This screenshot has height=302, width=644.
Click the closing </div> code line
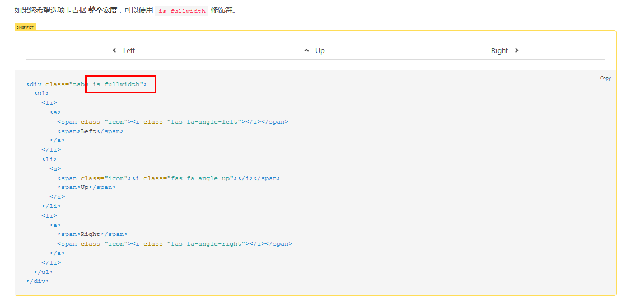(38, 281)
